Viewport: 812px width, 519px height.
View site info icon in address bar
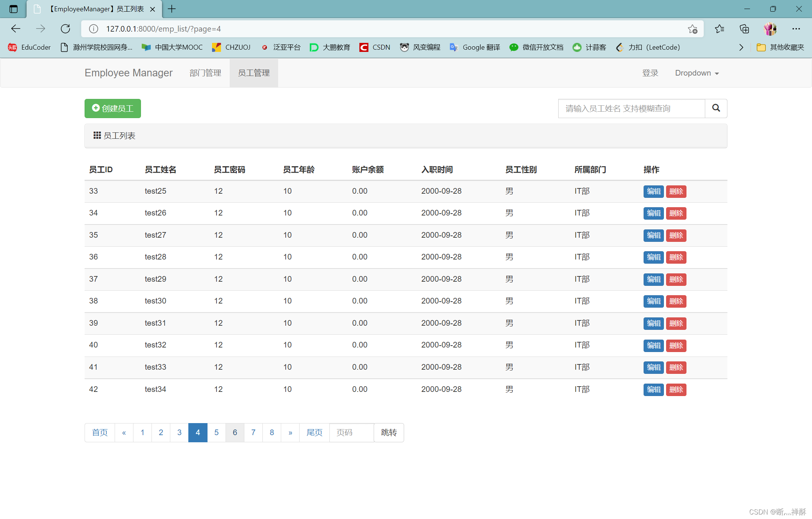pyautogui.click(x=94, y=29)
